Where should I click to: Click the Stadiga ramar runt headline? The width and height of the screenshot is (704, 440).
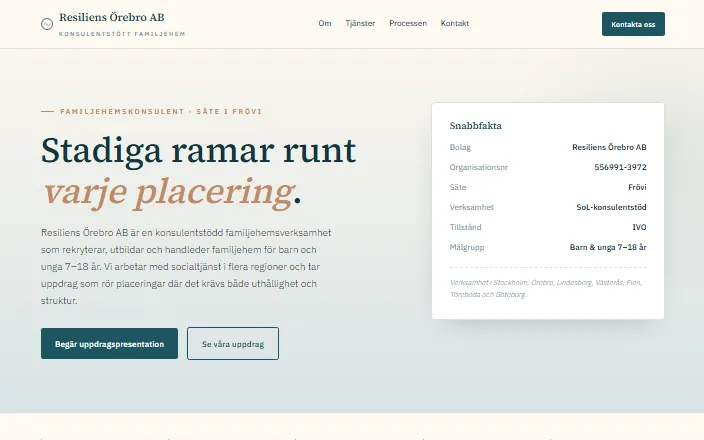[x=198, y=150]
